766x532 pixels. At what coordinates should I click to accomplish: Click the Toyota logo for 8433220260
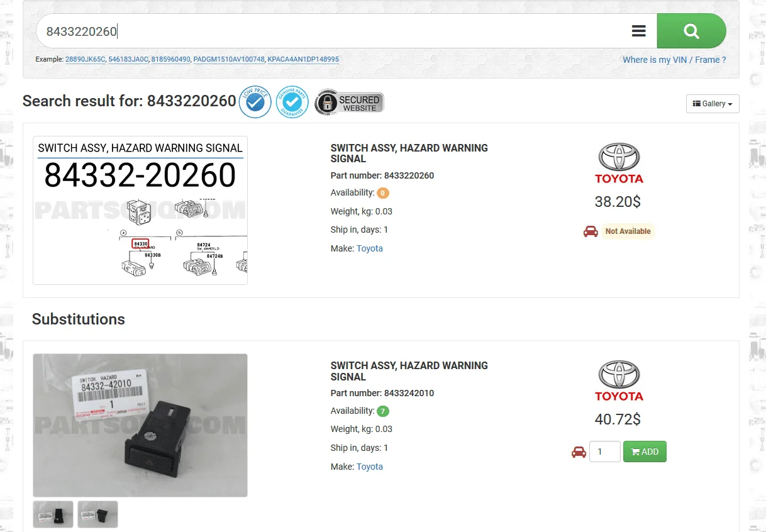[x=619, y=163]
